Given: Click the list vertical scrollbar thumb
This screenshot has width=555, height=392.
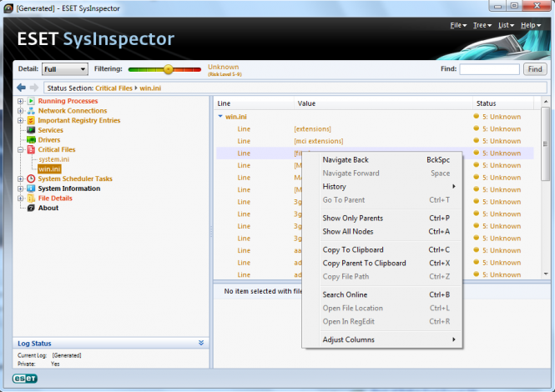Looking at the screenshot, I should tap(545, 144).
